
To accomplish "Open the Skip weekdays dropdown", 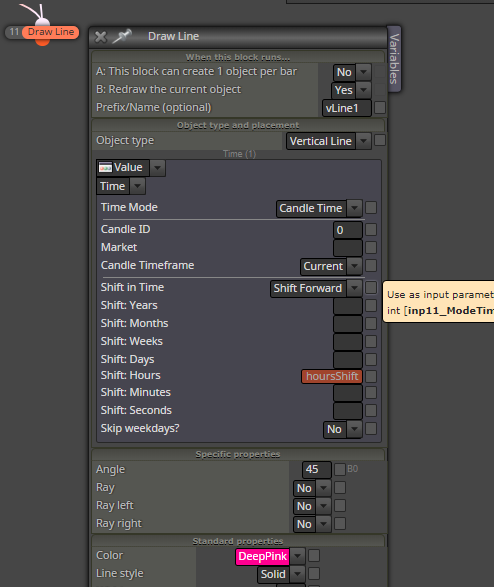I will point(342,429).
